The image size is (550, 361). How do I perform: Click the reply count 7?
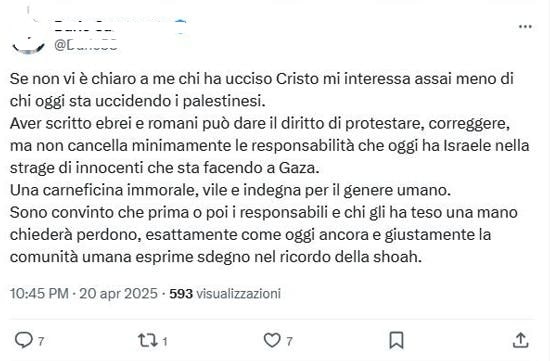pos(41,341)
